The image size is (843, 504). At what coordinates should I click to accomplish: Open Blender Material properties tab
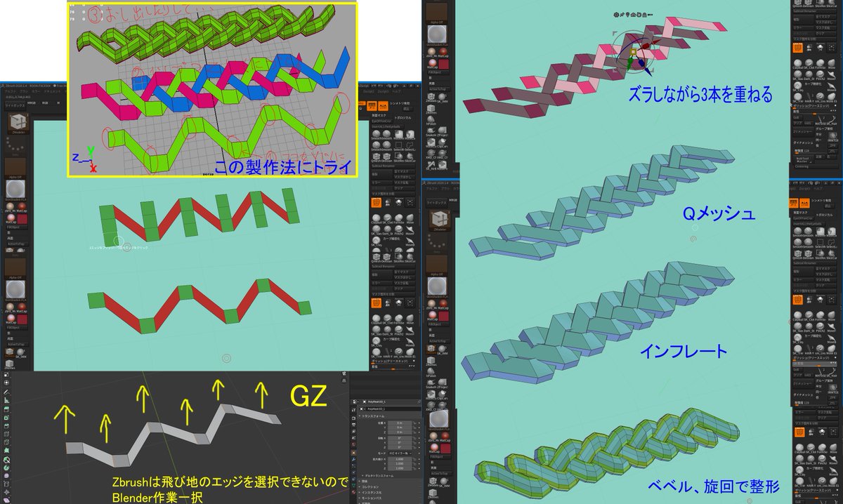354,491
